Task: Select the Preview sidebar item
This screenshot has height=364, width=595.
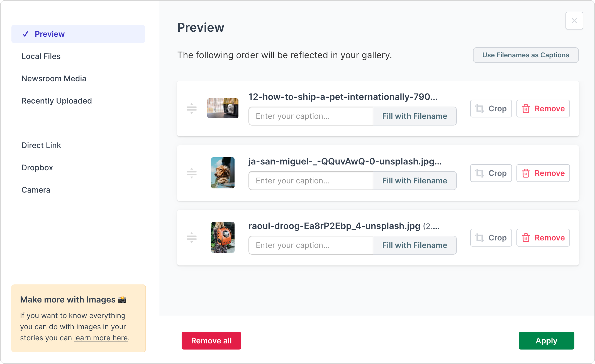Action: pos(78,34)
